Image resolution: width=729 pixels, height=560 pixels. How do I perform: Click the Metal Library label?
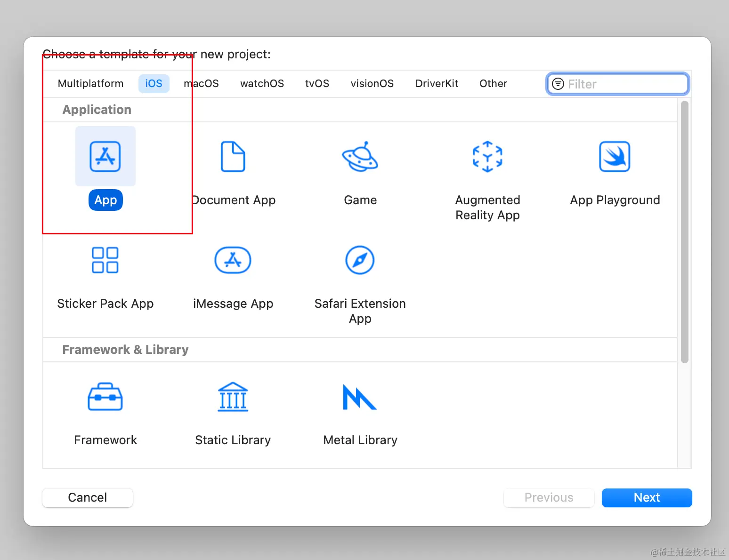[x=360, y=440]
